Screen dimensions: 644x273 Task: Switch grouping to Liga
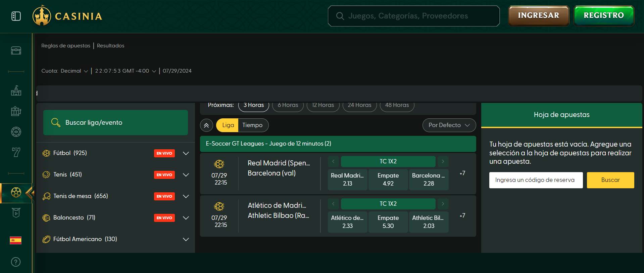pos(228,125)
